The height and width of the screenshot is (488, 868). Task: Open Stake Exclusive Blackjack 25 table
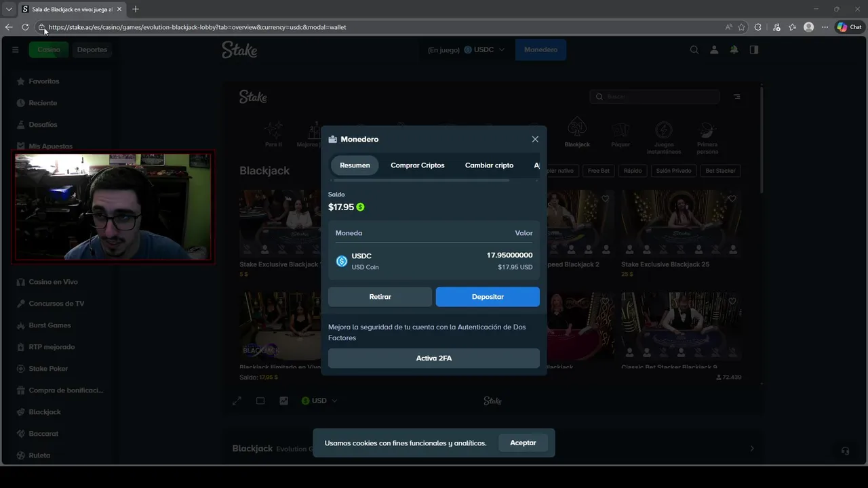click(681, 224)
